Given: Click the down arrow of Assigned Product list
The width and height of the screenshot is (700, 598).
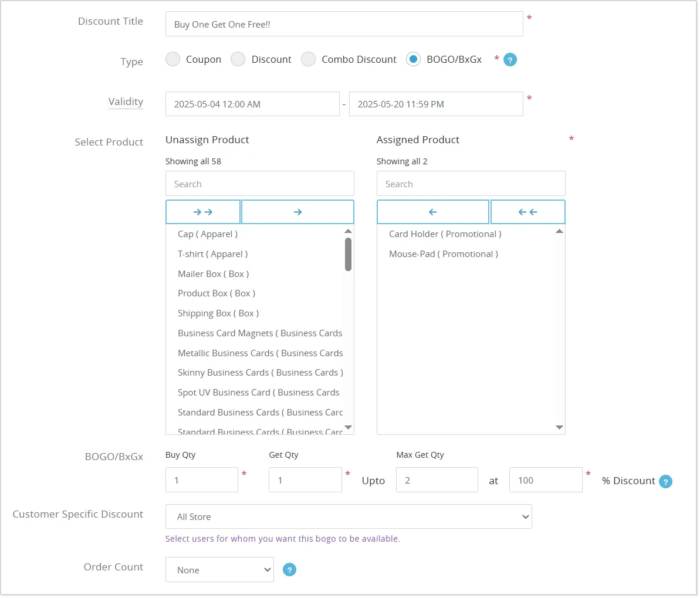Looking at the screenshot, I should point(559,428).
